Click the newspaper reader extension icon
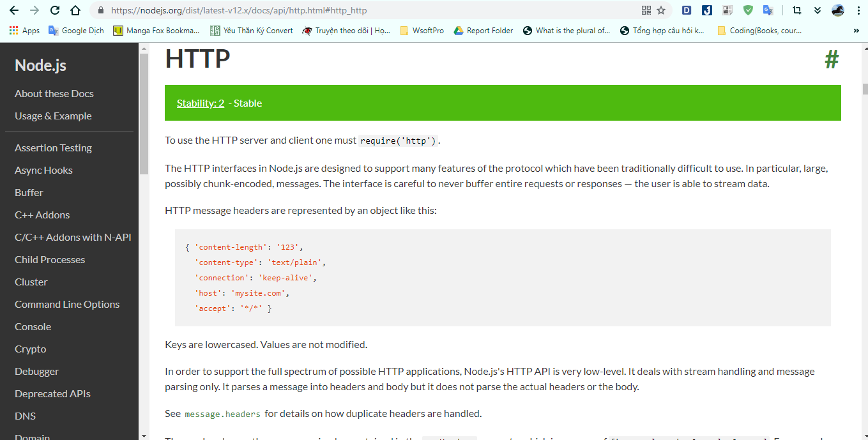This screenshot has height=440, width=868. [726, 10]
